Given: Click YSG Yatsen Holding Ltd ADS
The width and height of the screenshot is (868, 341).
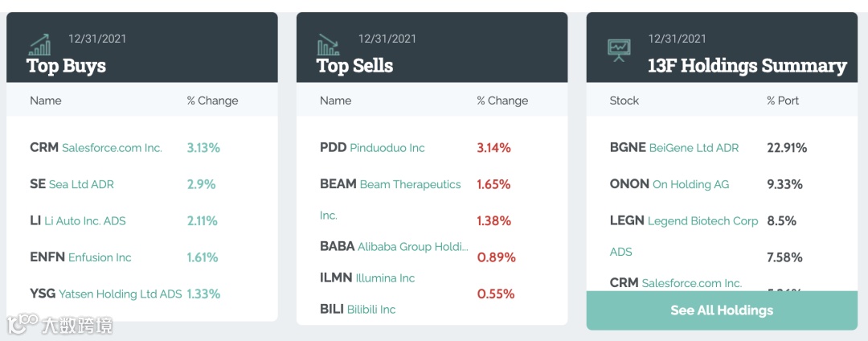Looking at the screenshot, I should coord(105,294).
